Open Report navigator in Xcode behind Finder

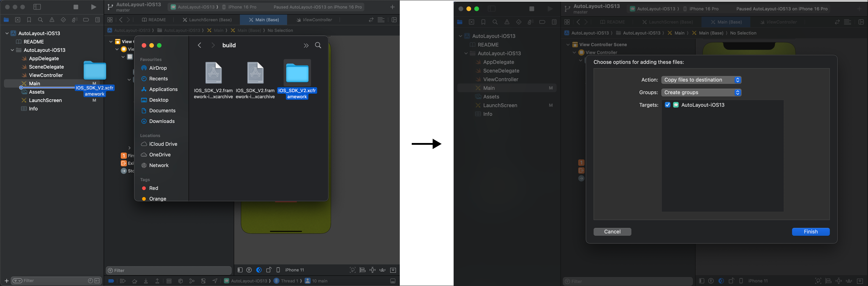98,20
